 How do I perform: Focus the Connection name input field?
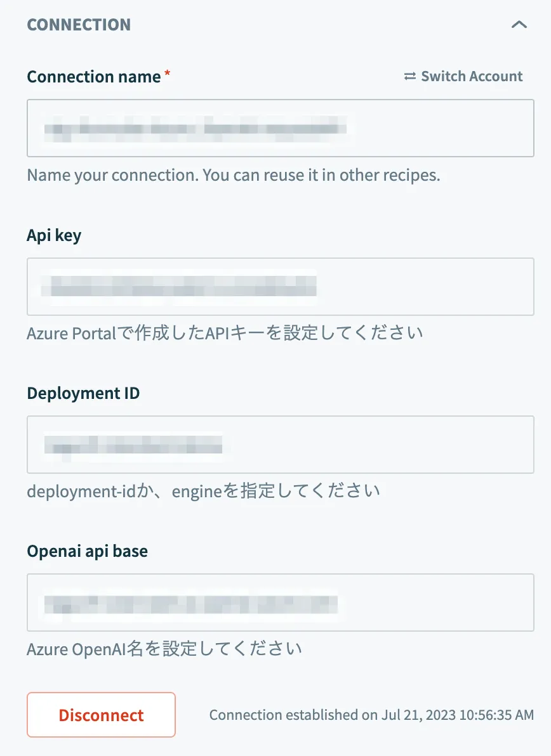pyautogui.click(x=438, y=128)
